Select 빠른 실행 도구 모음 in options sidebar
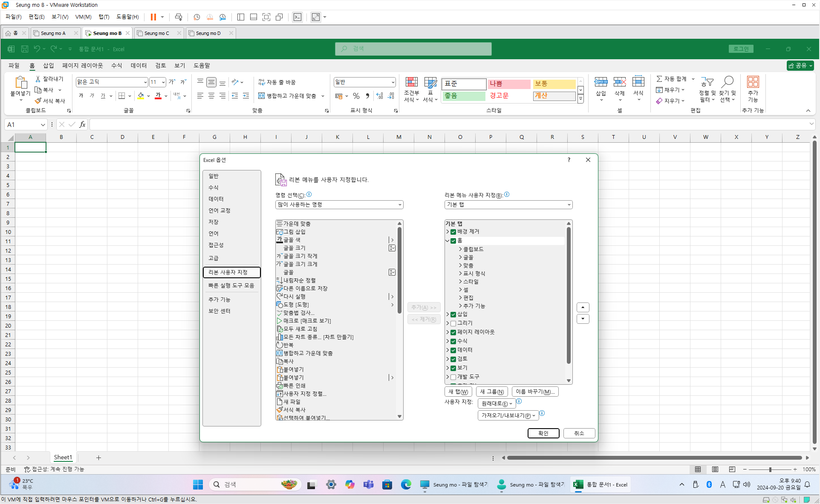820x504 pixels. tap(231, 285)
